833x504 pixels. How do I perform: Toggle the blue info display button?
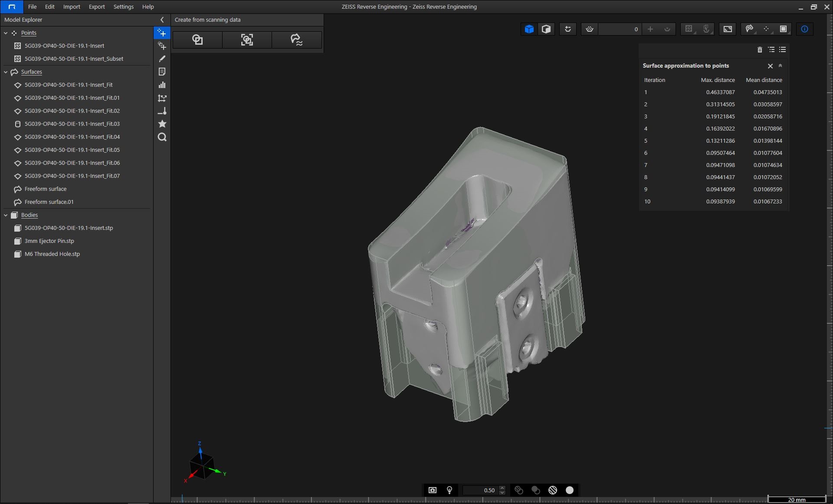[804, 29]
